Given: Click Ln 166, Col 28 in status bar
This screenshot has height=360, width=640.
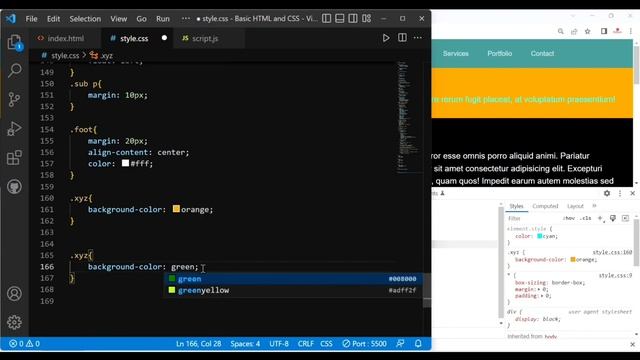Looking at the screenshot, I should [198, 344].
